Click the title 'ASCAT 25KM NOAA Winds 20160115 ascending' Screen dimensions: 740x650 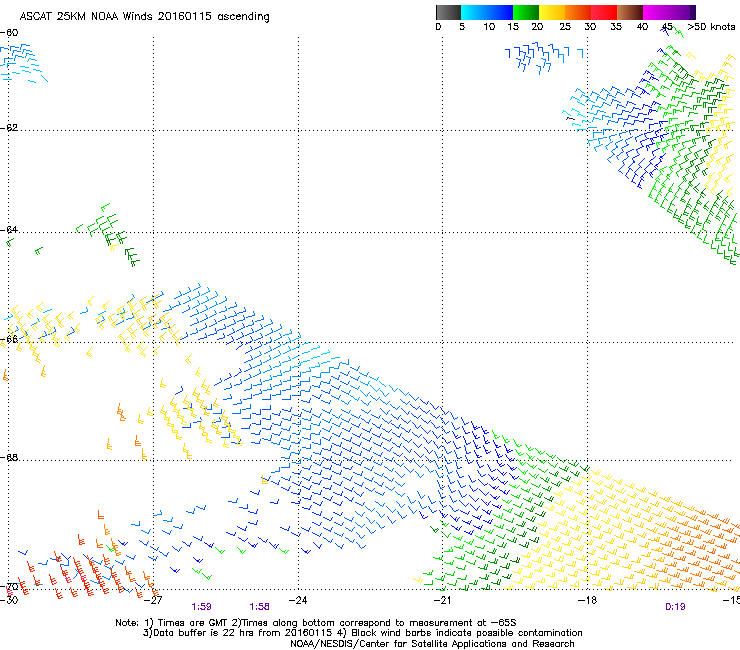pyautogui.click(x=144, y=17)
